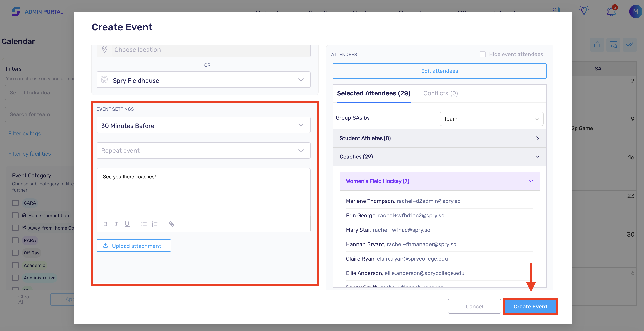Click the lightbulb ideas icon
The height and width of the screenshot is (331, 644).
click(584, 11)
